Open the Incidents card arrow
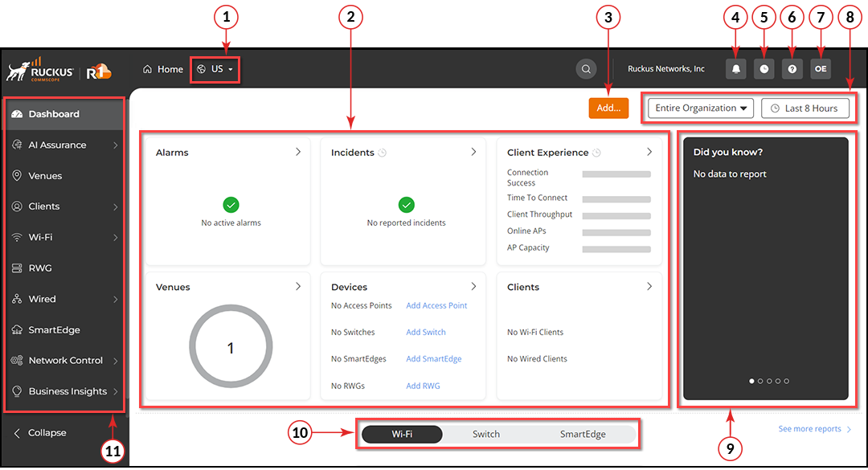 tap(473, 152)
